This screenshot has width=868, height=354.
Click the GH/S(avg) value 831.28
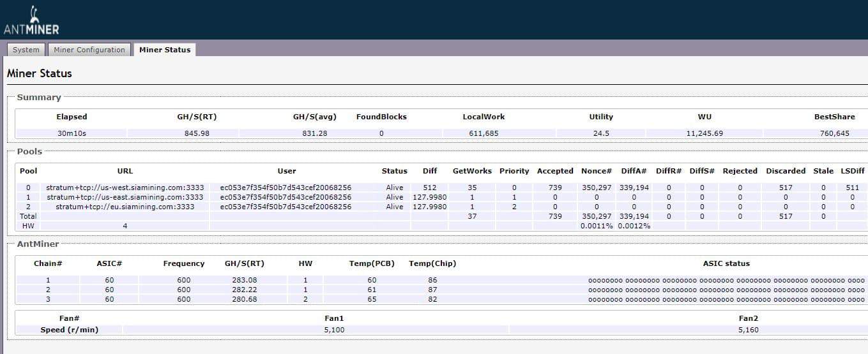(315, 133)
